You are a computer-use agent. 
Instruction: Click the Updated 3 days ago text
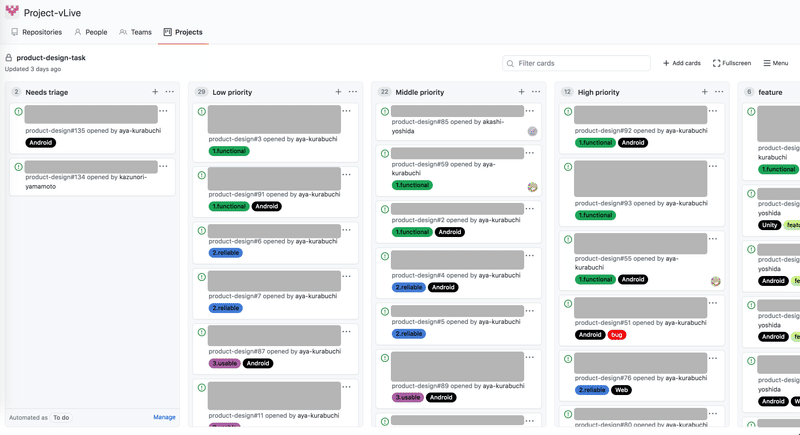click(x=33, y=69)
